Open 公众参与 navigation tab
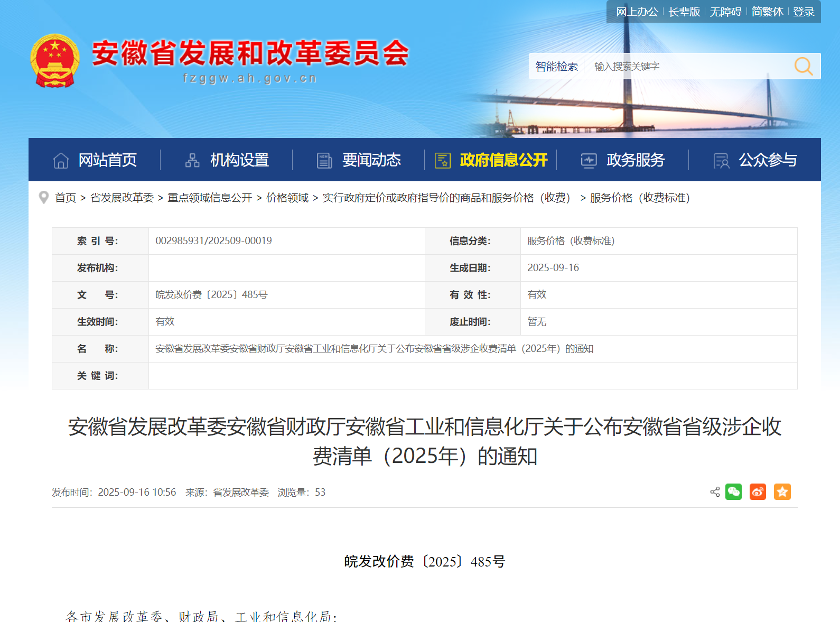The image size is (840, 622). (755, 160)
